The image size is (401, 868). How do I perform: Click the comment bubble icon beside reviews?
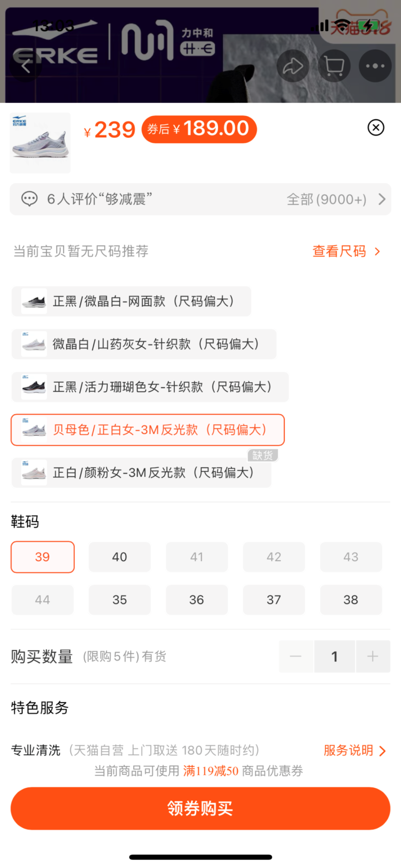pos(31,199)
